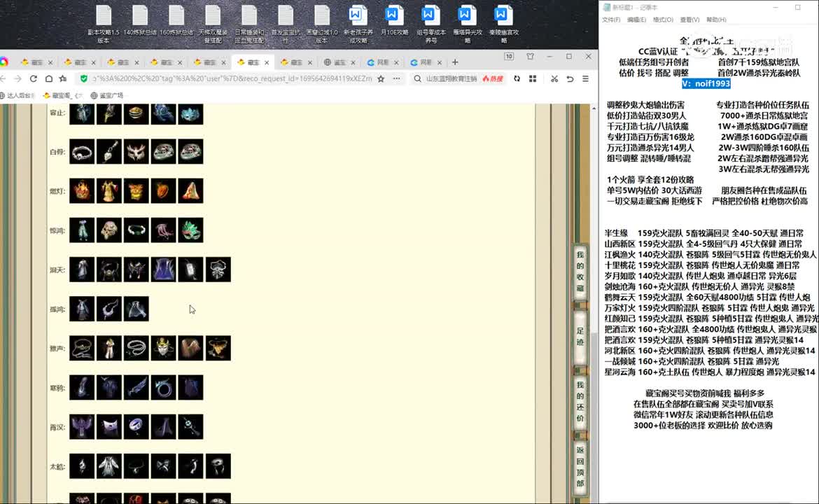Image resolution: width=819 pixels, height=504 pixels.
Task: Click the 足迹 side button
Action: pos(580,337)
